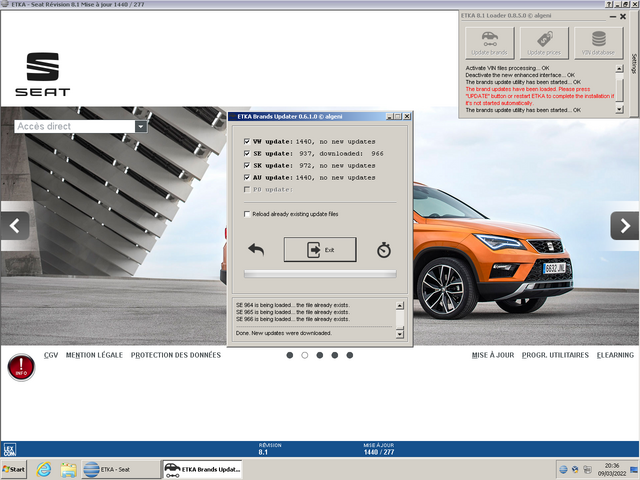Click 'SE 966 is being loaded' log line
640x480 pixels.
[x=293, y=319]
